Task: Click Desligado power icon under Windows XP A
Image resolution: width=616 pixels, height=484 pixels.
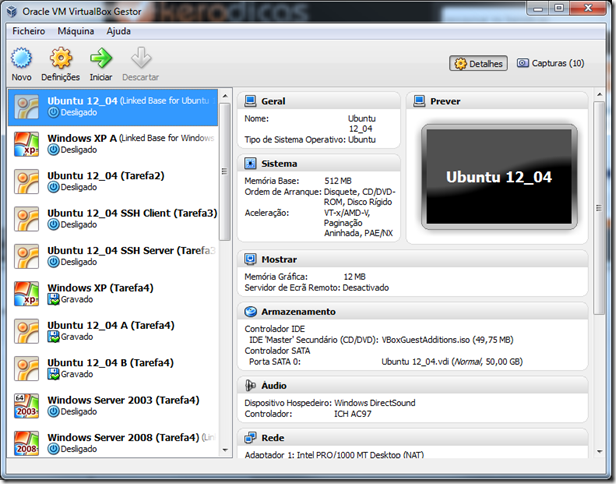Action: (53, 150)
